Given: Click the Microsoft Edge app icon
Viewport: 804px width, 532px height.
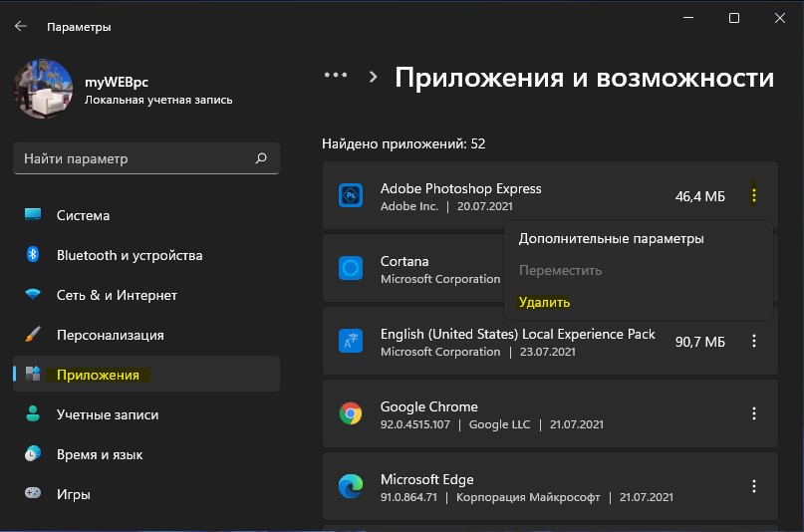Looking at the screenshot, I should pyautogui.click(x=351, y=486).
